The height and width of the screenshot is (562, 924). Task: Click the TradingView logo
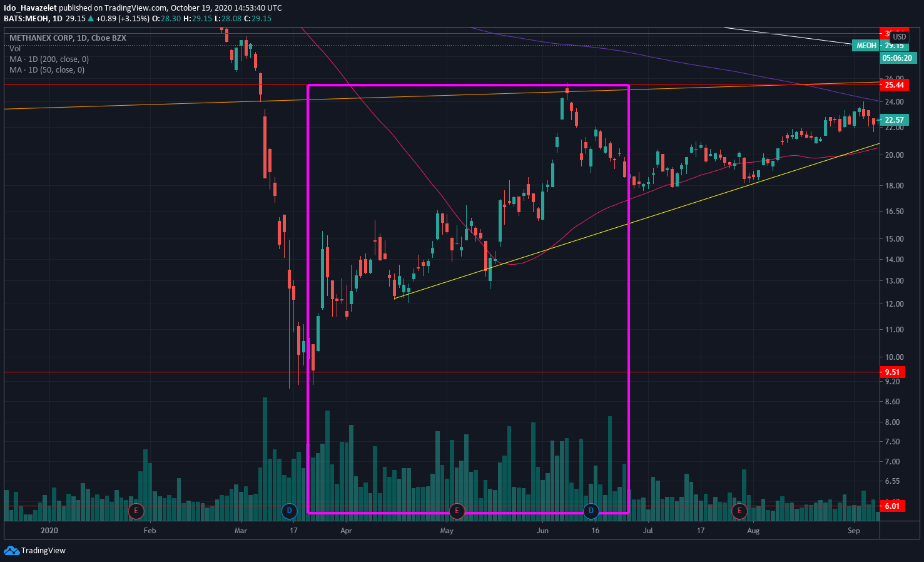pyautogui.click(x=35, y=551)
